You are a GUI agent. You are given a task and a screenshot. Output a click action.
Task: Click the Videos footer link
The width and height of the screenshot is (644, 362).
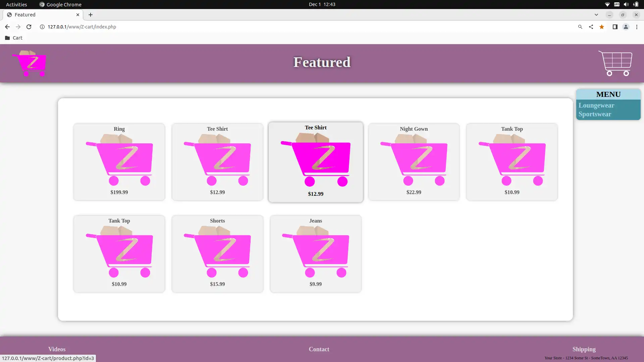tap(57, 349)
